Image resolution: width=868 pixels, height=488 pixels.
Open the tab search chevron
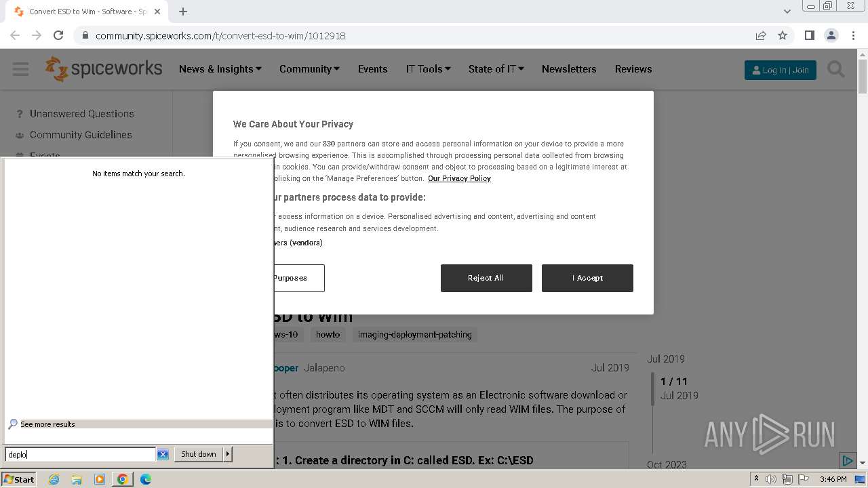[787, 12]
